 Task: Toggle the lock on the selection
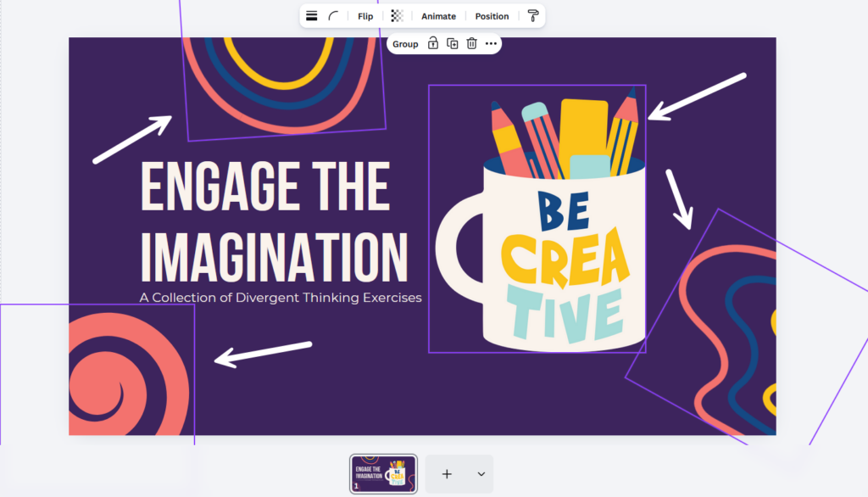click(433, 44)
